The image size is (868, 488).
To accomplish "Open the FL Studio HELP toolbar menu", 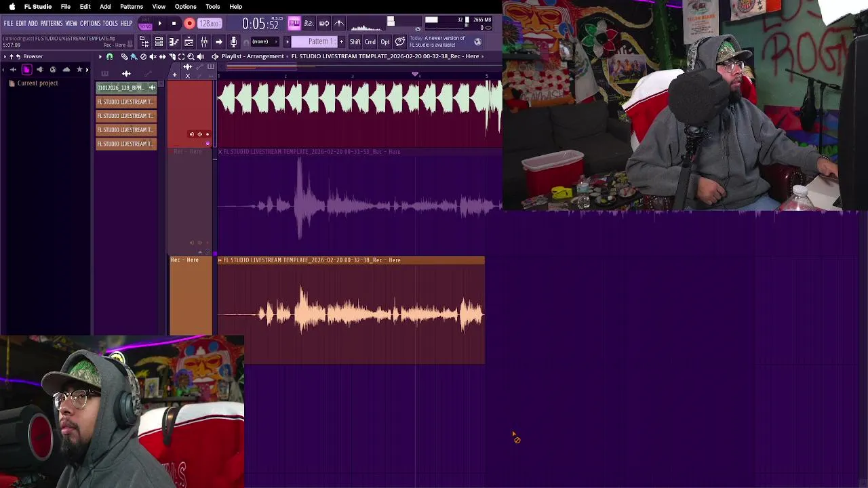I will coord(127,24).
